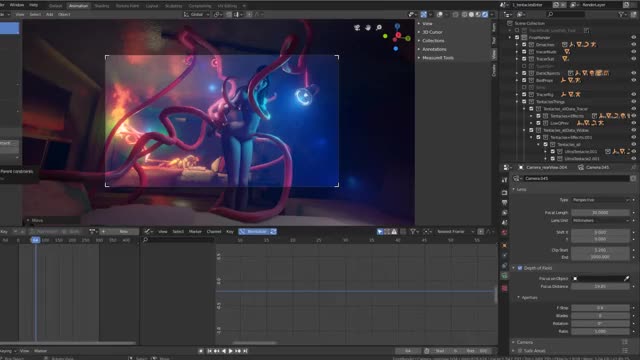Adjust the Focus Distance value field
640x360 pixels.
[600, 287]
